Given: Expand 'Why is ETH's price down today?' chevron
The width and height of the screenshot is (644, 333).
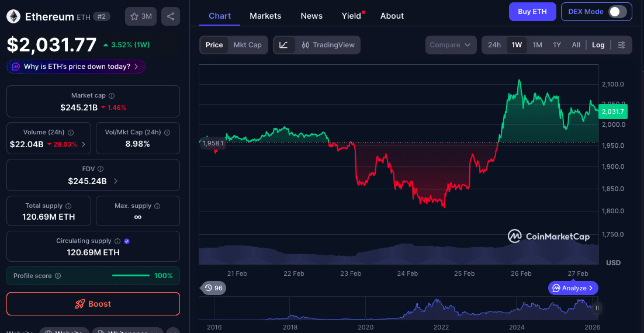Looking at the screenshot, I should click(136, 67).
